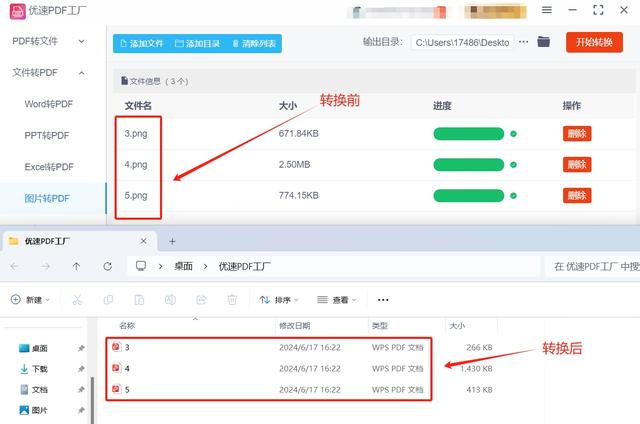Viewport: 640px width, 424px height.
Task: Open the 排序 sort dropdown
Action: (279, 300)
